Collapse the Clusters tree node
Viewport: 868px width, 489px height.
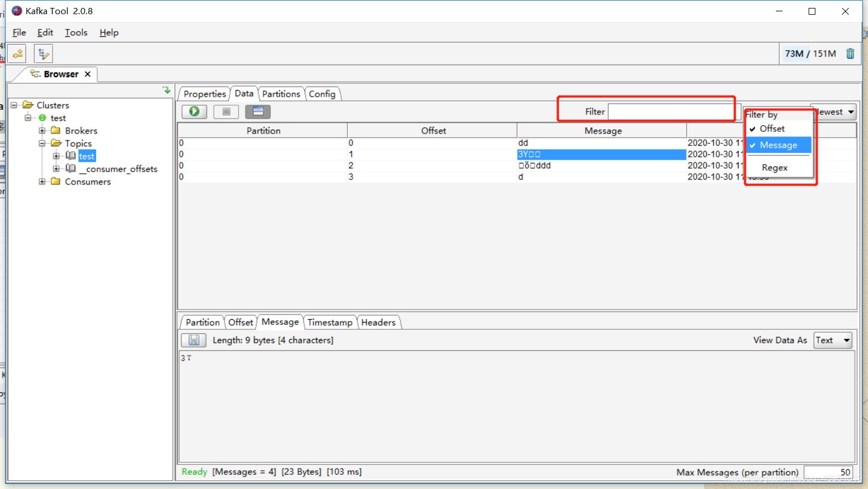[x=14, y=105]
